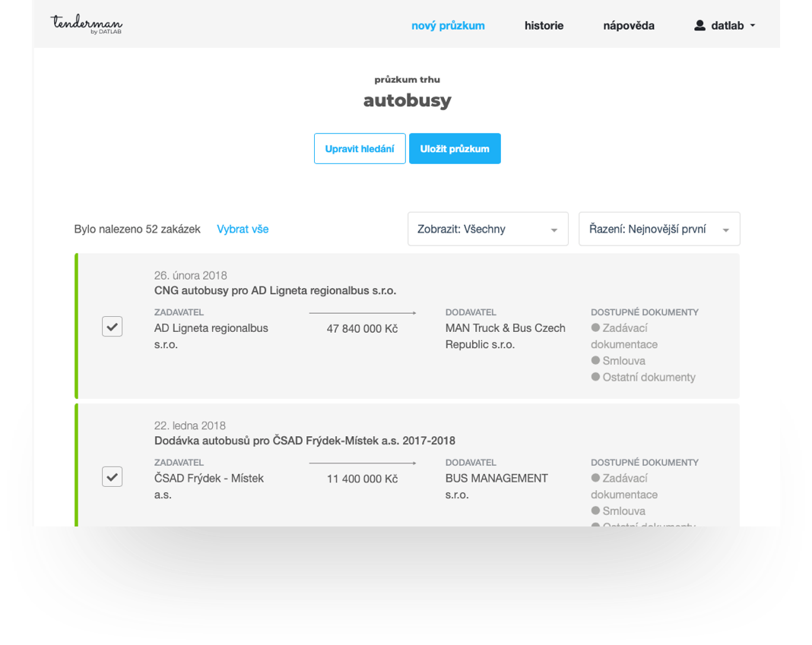Click the autobusy heading
This screenshot has height=645, width=812.
click(x=407, y=100)
